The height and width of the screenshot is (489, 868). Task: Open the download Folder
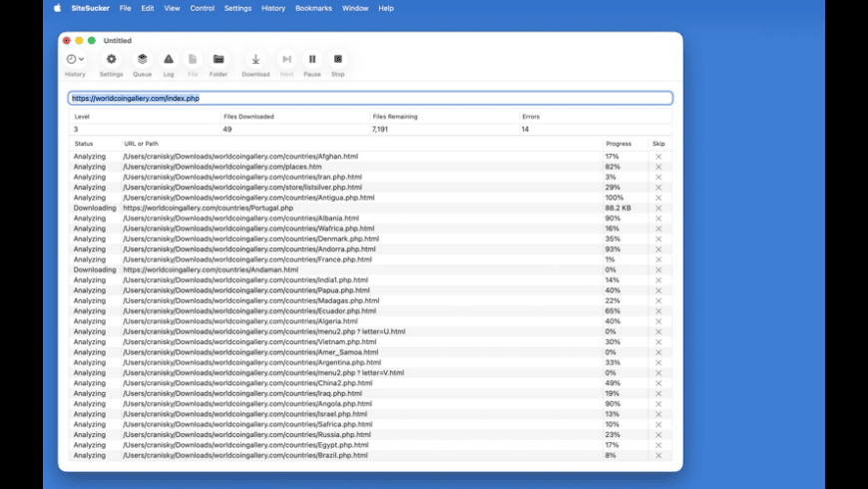tap(218, 59)
